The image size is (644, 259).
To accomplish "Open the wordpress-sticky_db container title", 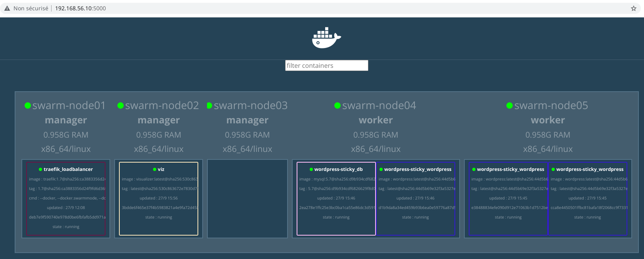I will (x=339, y=169).
